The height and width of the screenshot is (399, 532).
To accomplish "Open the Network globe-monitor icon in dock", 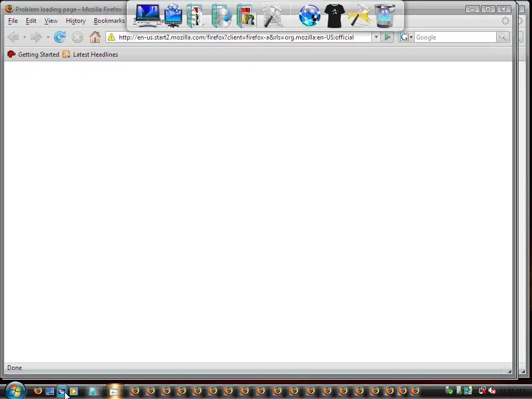I will point(173,15).
